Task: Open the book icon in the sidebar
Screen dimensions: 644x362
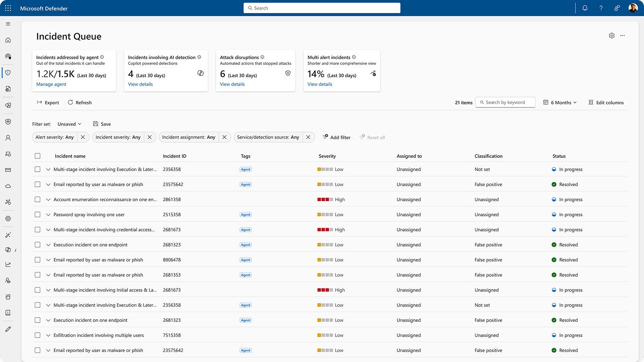Action: point(8,313)
